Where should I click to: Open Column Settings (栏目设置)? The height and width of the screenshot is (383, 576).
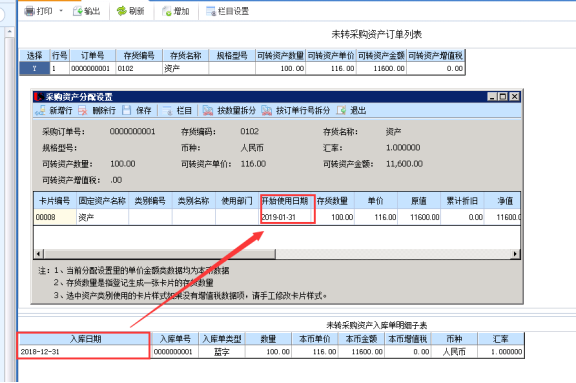point(228,11)
